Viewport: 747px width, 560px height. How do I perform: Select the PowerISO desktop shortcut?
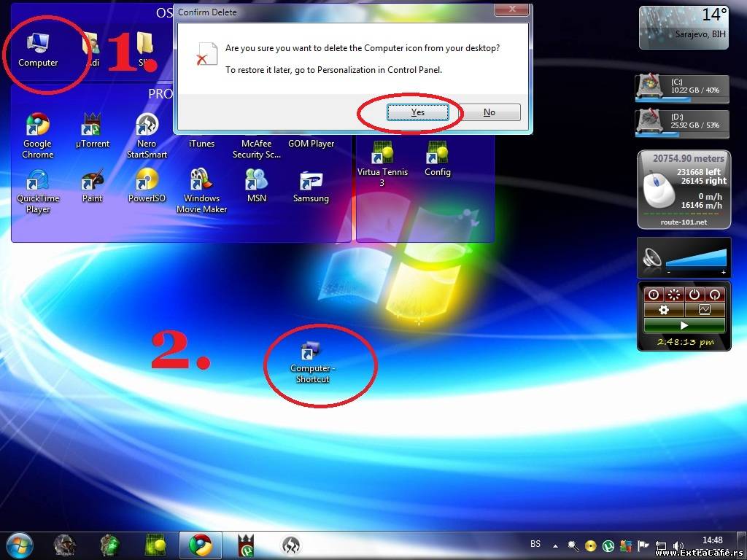tap(147, 186)
